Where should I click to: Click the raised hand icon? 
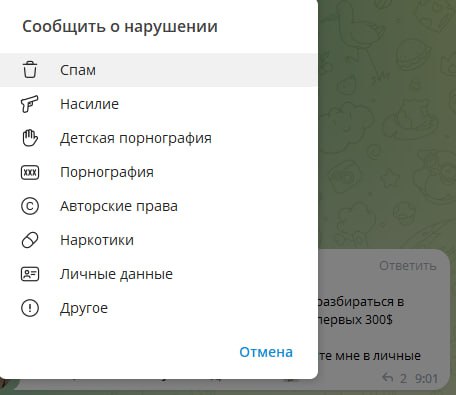click(x=30, y=138)
